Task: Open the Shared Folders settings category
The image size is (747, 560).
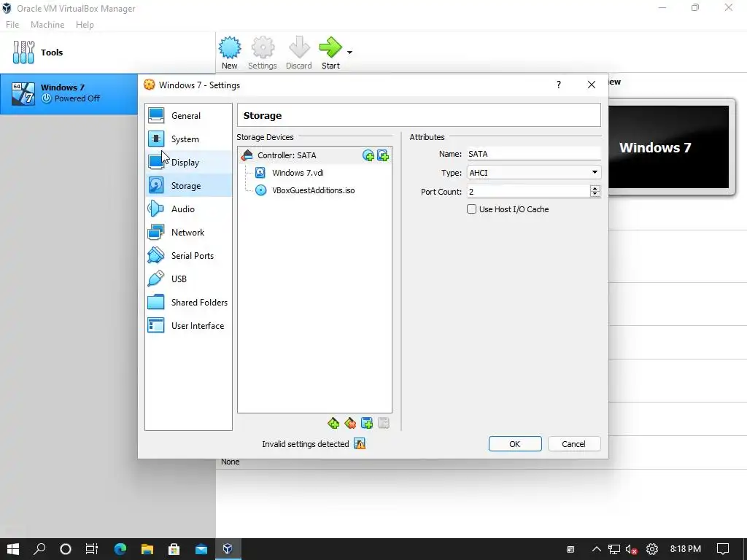Action: pos(189,303)
